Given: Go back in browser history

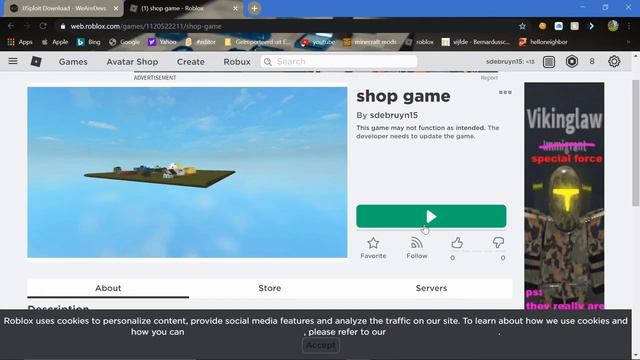Looking at the screenshot, I should 11,26.
